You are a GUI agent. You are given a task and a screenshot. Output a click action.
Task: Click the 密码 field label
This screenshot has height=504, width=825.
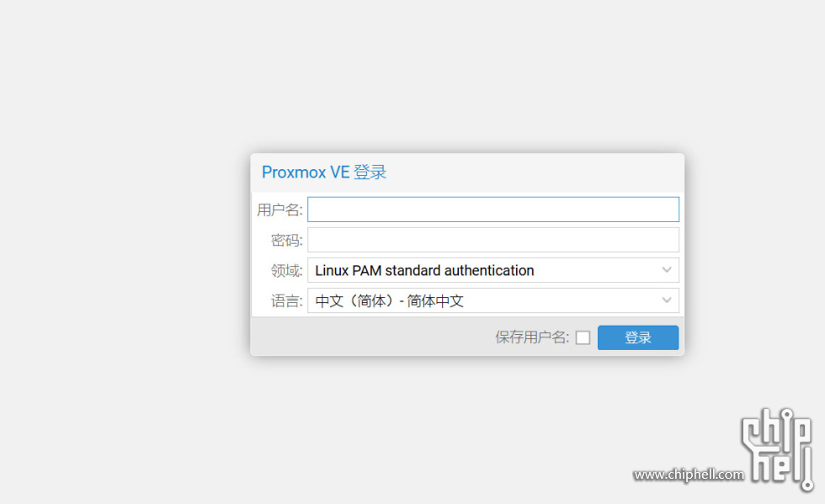click(287, 241)
